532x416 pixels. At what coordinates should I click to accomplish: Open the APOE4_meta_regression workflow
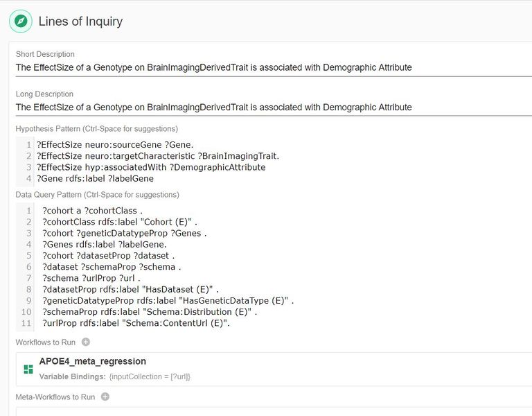coord(93,361)
